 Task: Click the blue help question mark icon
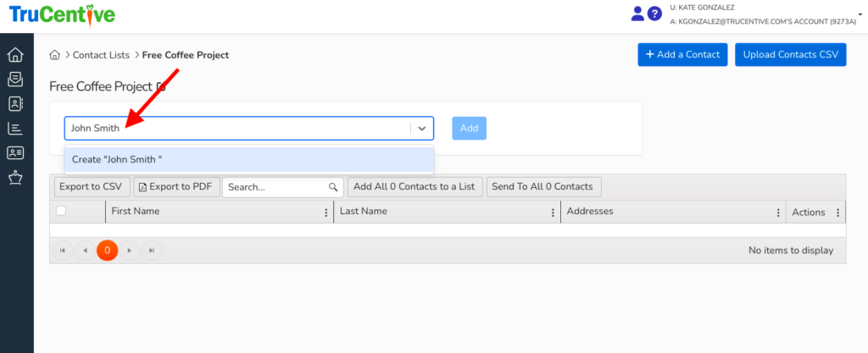click(x=654, y=14)
